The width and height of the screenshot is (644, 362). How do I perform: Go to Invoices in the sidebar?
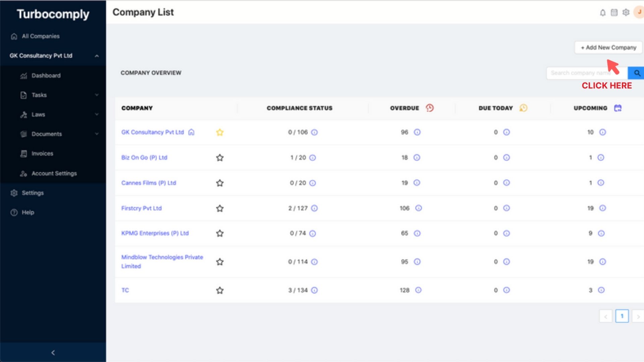click(x=42, y=154)
